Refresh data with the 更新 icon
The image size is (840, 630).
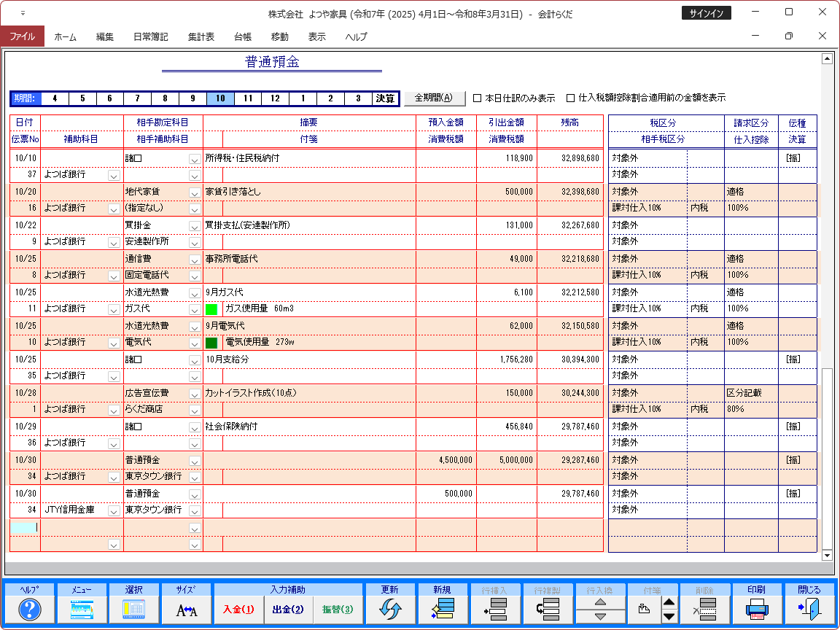click(x=390, y=609)
